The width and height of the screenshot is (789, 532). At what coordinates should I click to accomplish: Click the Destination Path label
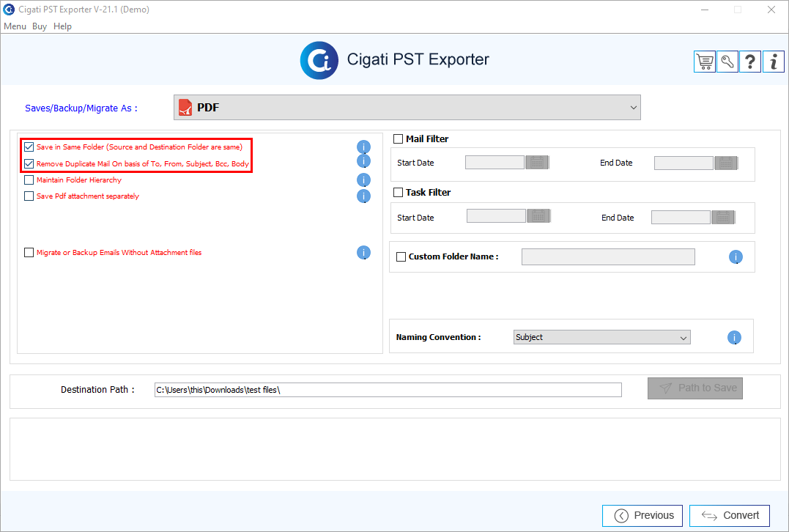(97, 390)
